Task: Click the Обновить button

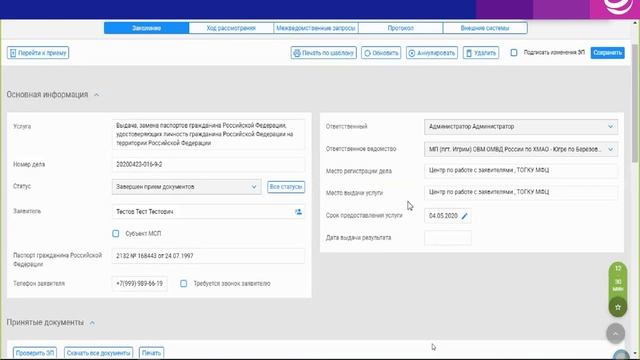Action: (x=381, y=53)
